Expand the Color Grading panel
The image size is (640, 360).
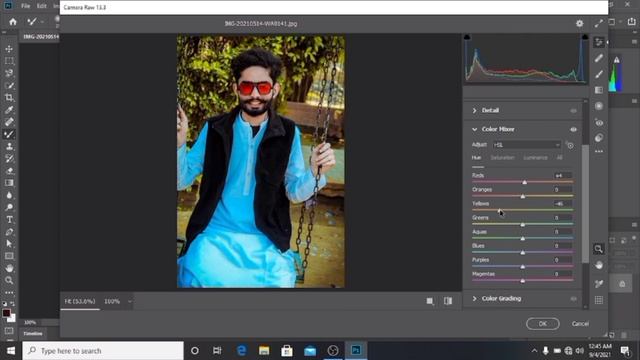[474, 299]
